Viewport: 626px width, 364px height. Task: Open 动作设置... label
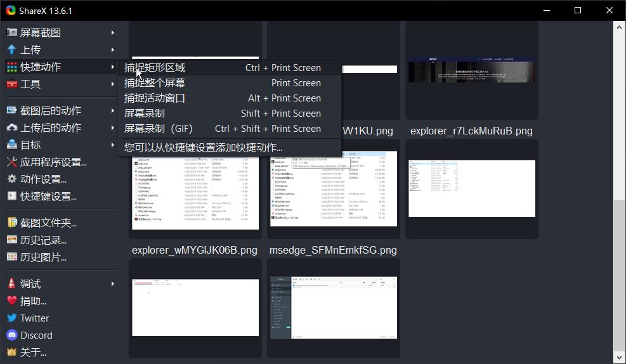click(44, 179)
